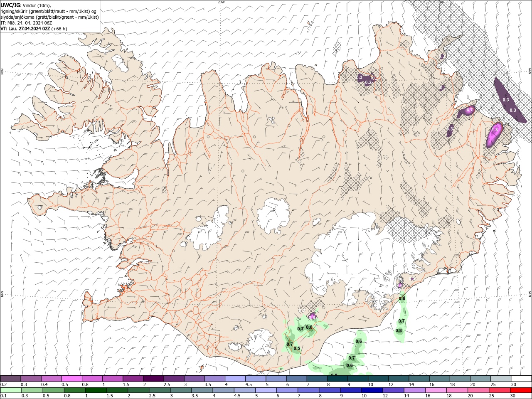
Task: Click the white 30 swatch in upper legend row
Action: [x=521, y=379]
